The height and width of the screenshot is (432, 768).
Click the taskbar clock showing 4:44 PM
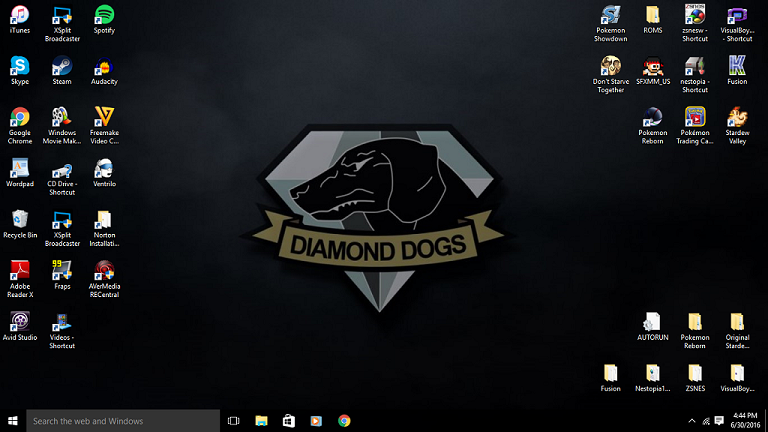pos(745,421)
